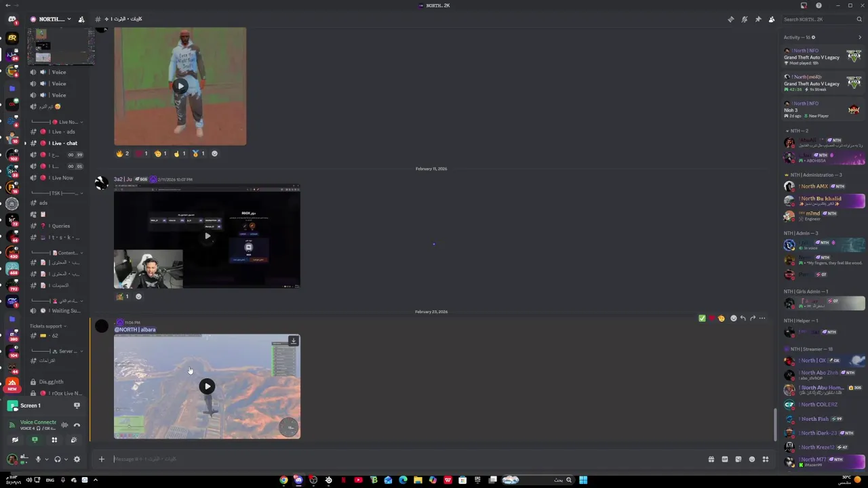Collapse the Content category header
This screenshot has height=488, width=868.
(x=58, y=253)
